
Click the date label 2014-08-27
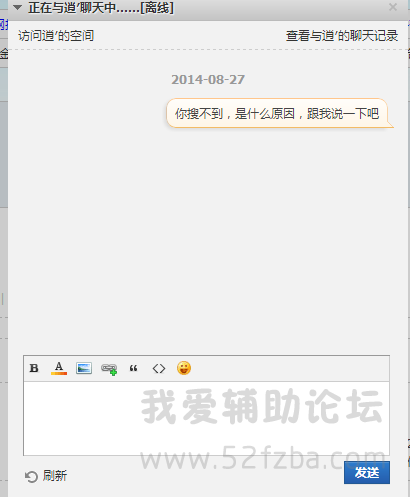point(208,80)
